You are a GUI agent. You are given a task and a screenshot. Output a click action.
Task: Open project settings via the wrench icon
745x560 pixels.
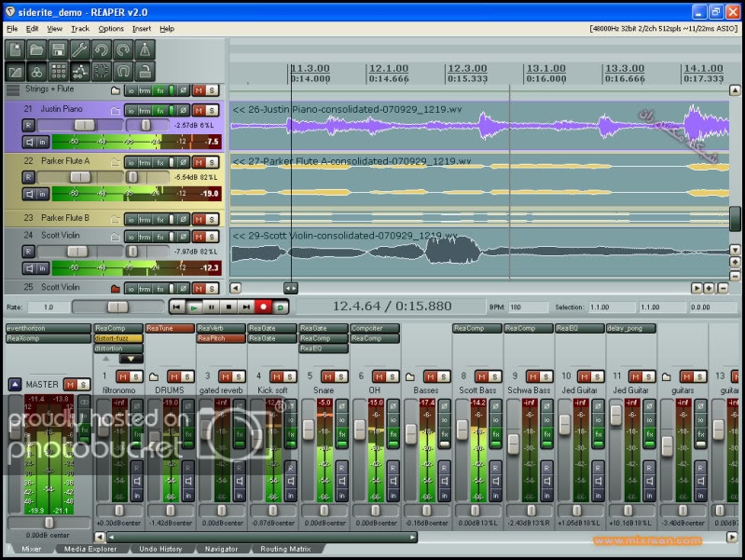(80, 50)
